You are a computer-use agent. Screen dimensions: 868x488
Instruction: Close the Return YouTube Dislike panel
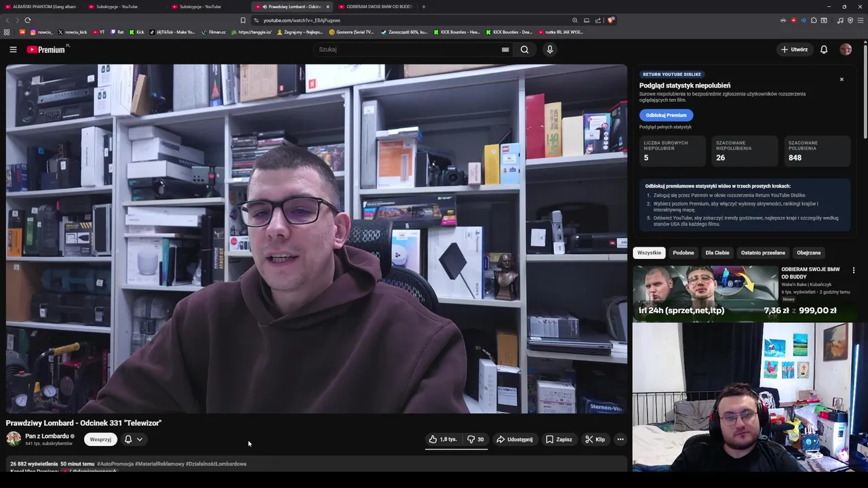pos(842,79)
